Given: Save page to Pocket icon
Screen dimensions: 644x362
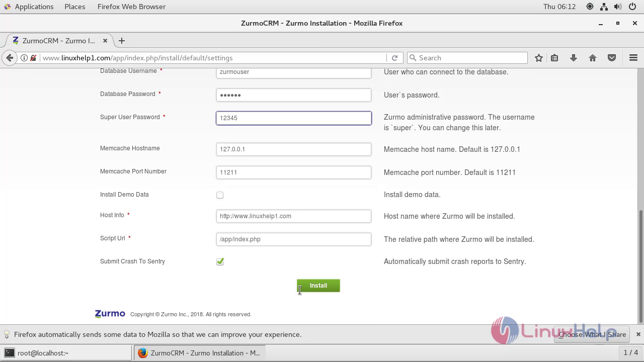Looking at the screenshot, I should [x=612, y=58].
